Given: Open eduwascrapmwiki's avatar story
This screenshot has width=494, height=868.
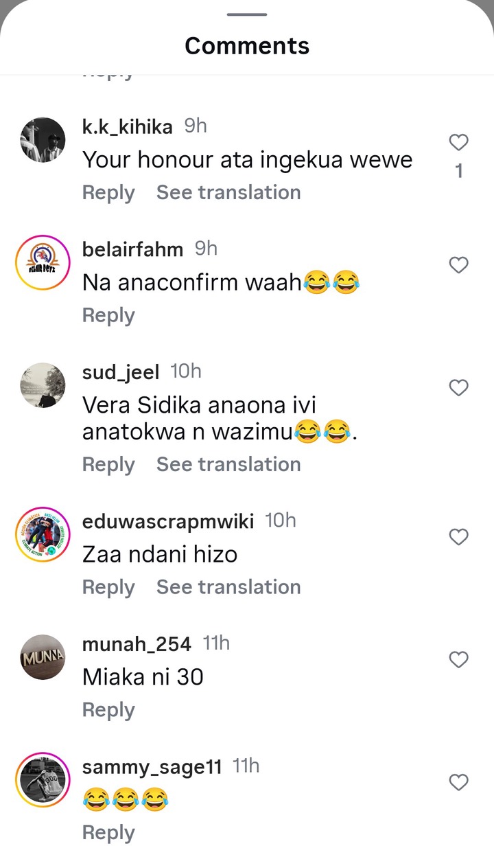Looking at the screenshot, I should point(43,534).
